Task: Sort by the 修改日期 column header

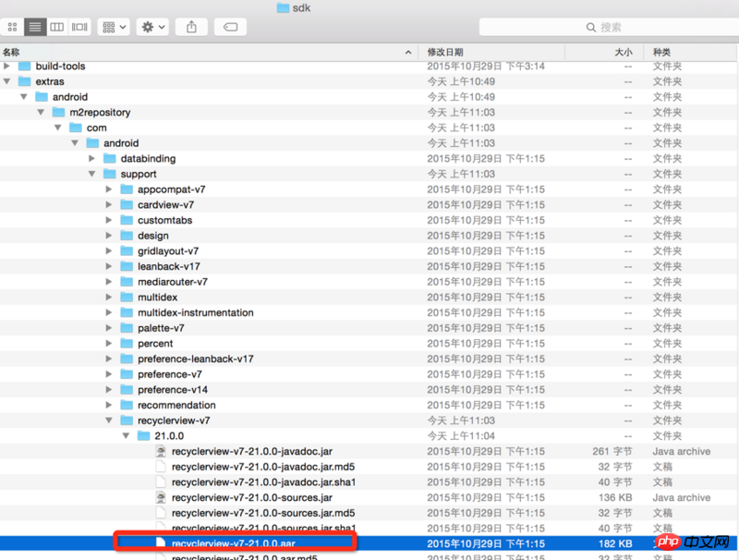Action: pyautogui.click(x=445, y=53)
